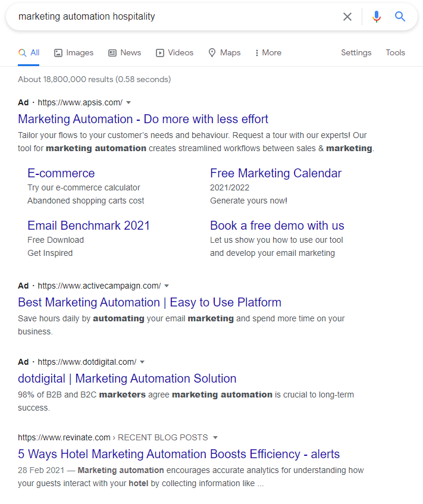The height and width of the screenshot is (504, 423).
Task: Click the https://www.dotdigital.com/ URL text
Action: click(87, 362)
